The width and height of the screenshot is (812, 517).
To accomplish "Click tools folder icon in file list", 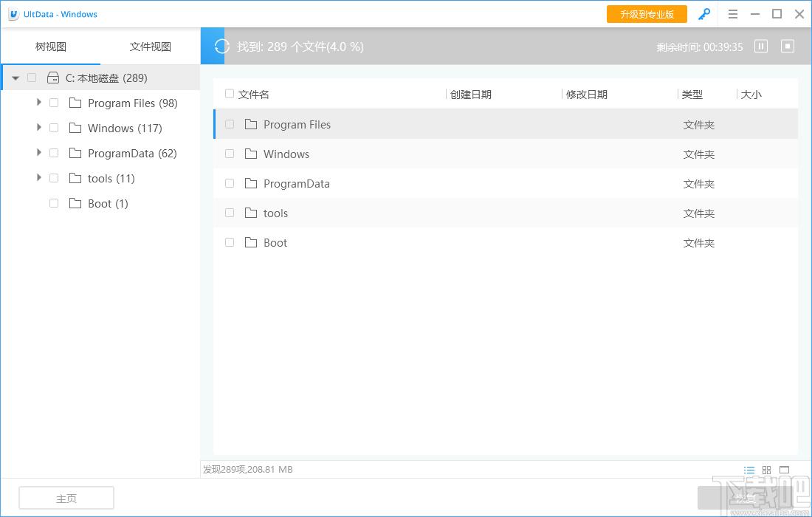I will click(x=251, y=213).
